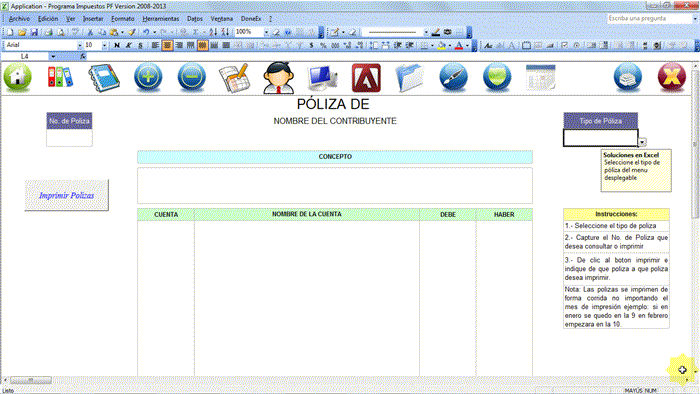Insert option button form control

576,45
